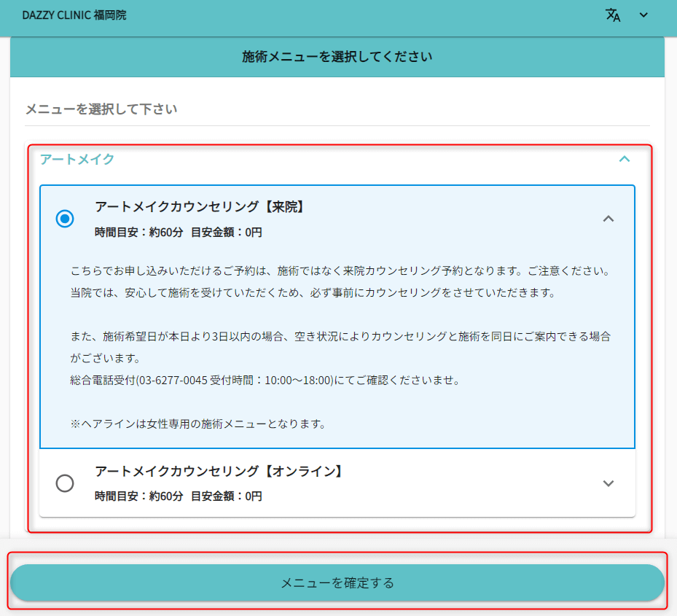Click the メニューを選択して下さい label

[101, 109]
